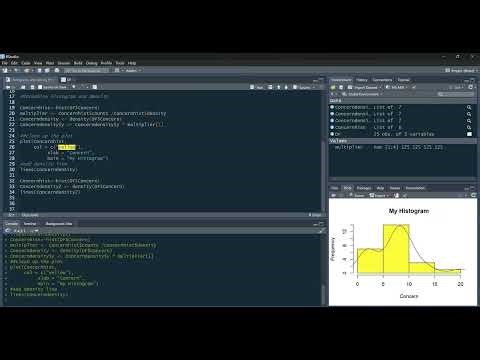Open the Profile menu

pyautogui.click(x=106, y=63)
